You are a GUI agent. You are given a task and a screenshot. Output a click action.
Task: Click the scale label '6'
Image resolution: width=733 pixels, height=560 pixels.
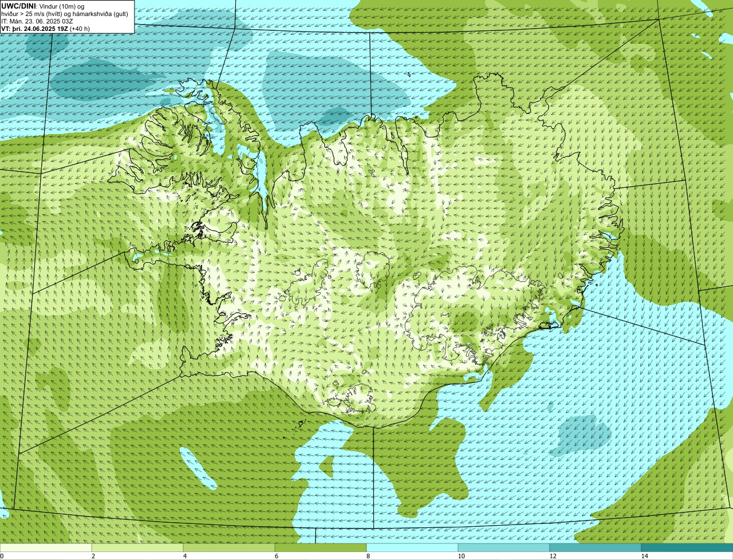click(276, 556)
